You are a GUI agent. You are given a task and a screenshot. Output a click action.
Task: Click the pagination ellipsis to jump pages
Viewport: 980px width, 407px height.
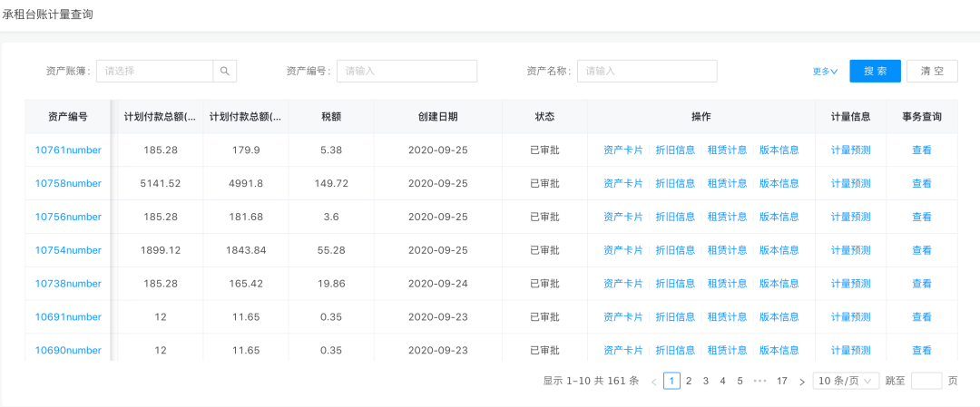759,381
